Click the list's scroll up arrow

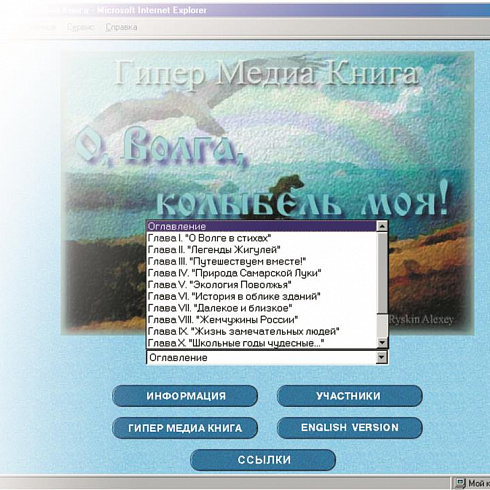(382, 226)
